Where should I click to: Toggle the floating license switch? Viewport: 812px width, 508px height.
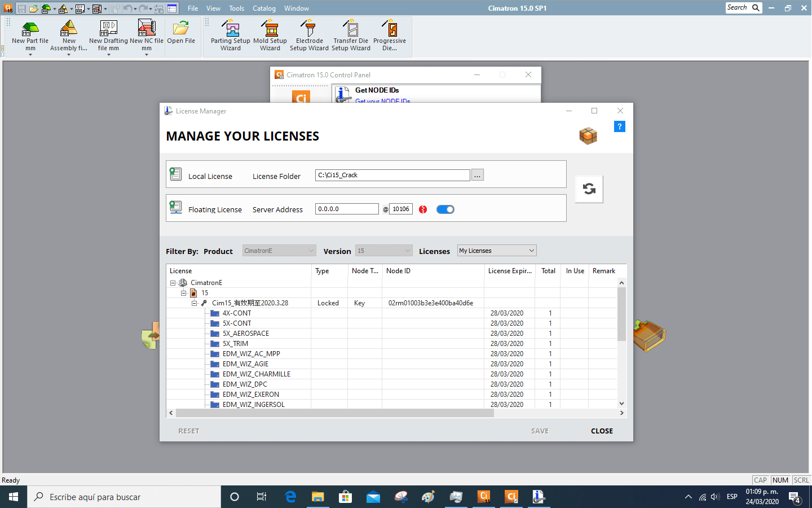click(x=445, y=209)
